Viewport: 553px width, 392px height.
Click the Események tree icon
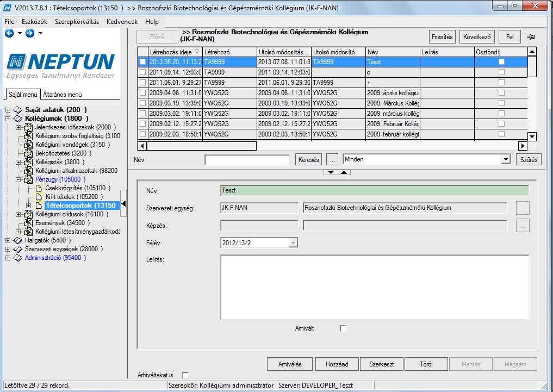(x=28, y=223)
